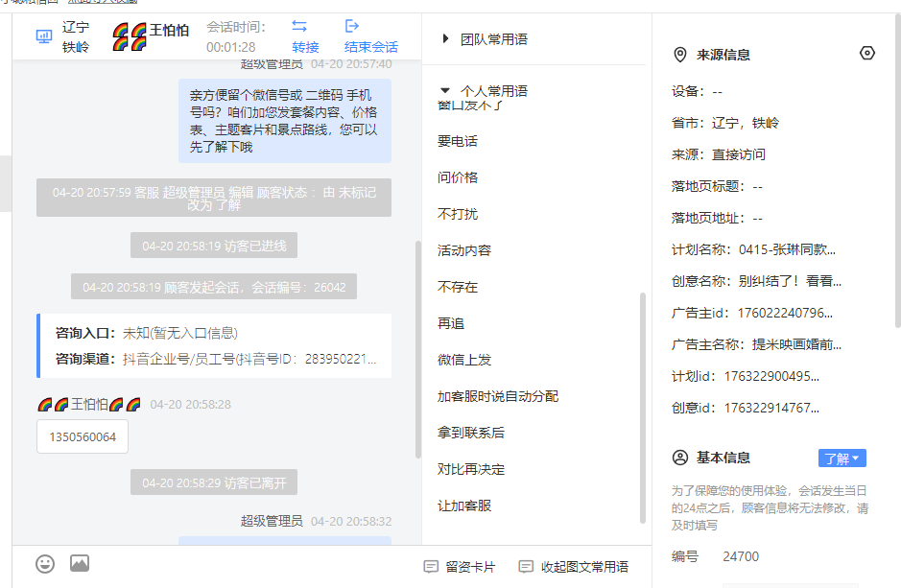Click the computer monitor device icon
The width and height of the screenshot is (901, 588).
pyautogui.click(x=44, y=36)
